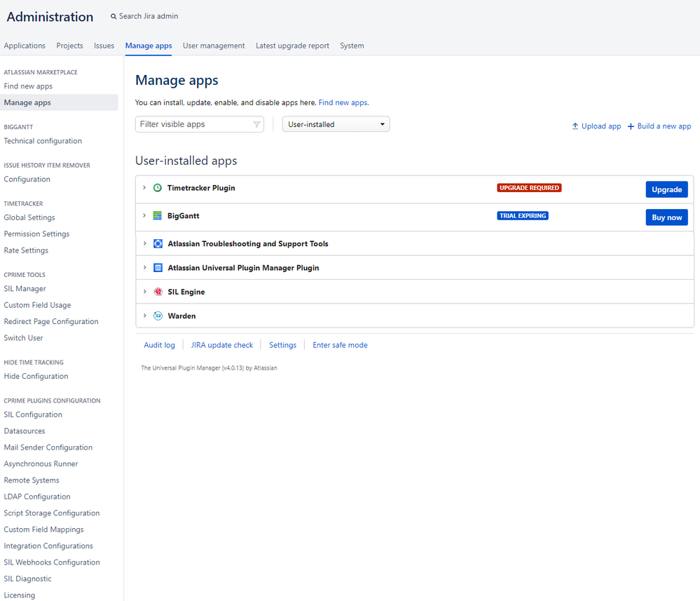700x601 pixels.
Task: Expand the BigGantt row details
Action: pyautogui.click(x=144, y=215)
